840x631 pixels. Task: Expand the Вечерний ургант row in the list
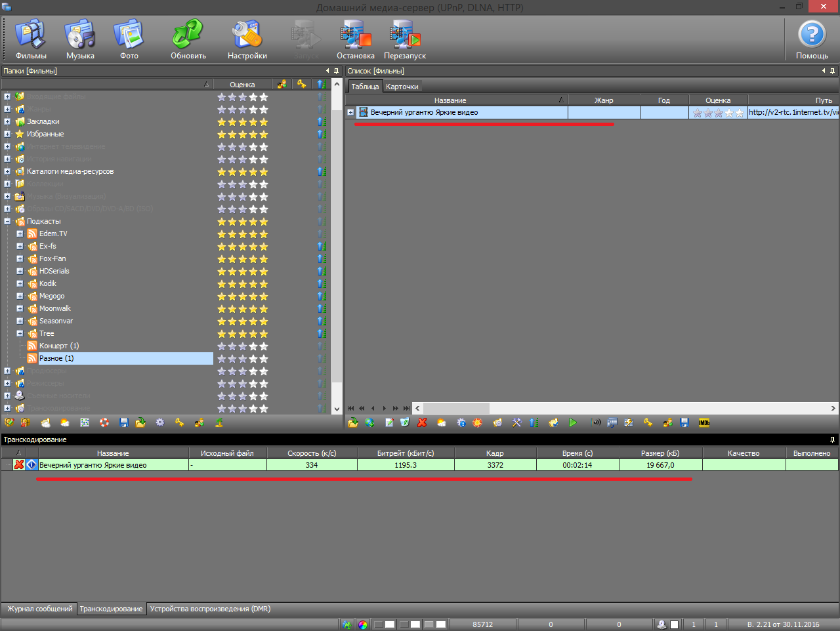pyautogui.click(x=350, y=113)
